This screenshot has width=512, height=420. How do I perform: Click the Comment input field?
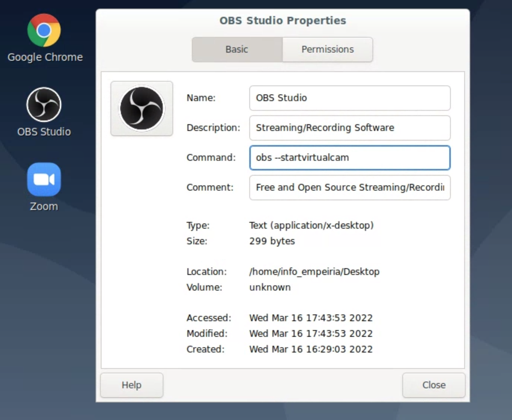[x=349, y=188]
